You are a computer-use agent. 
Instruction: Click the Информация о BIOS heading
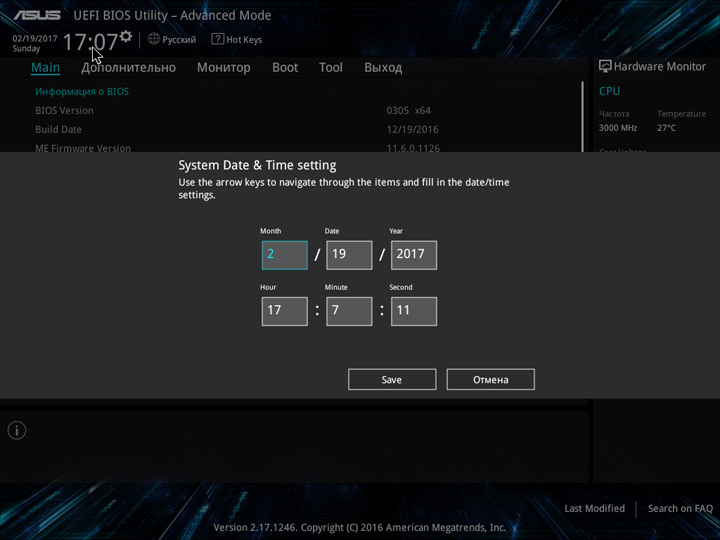[82, 91]
